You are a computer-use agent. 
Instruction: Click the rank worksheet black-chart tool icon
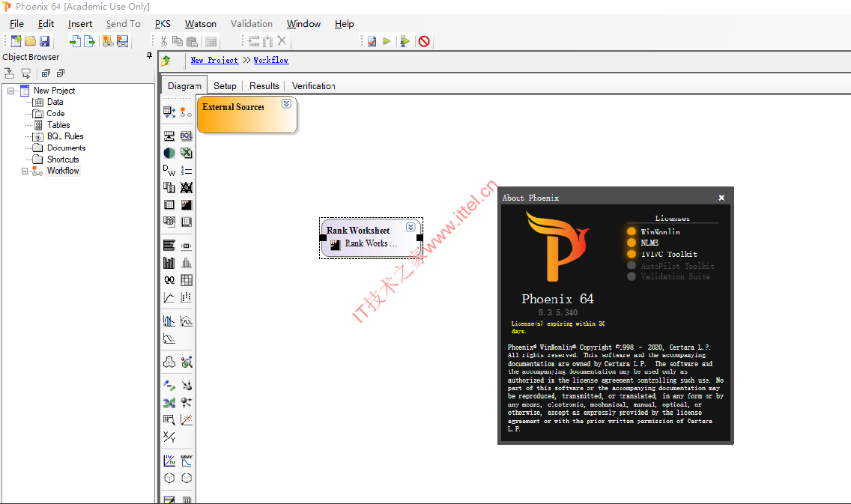186,204
